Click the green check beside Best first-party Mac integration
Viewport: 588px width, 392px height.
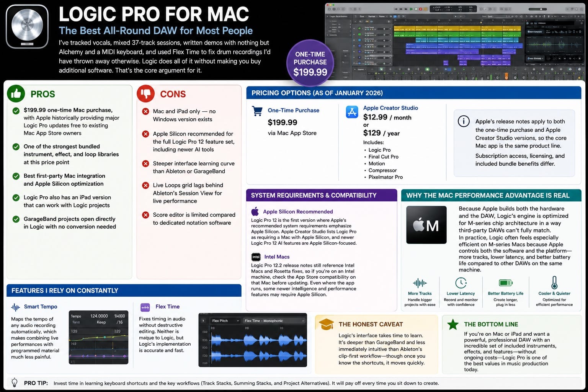point(16,176)
